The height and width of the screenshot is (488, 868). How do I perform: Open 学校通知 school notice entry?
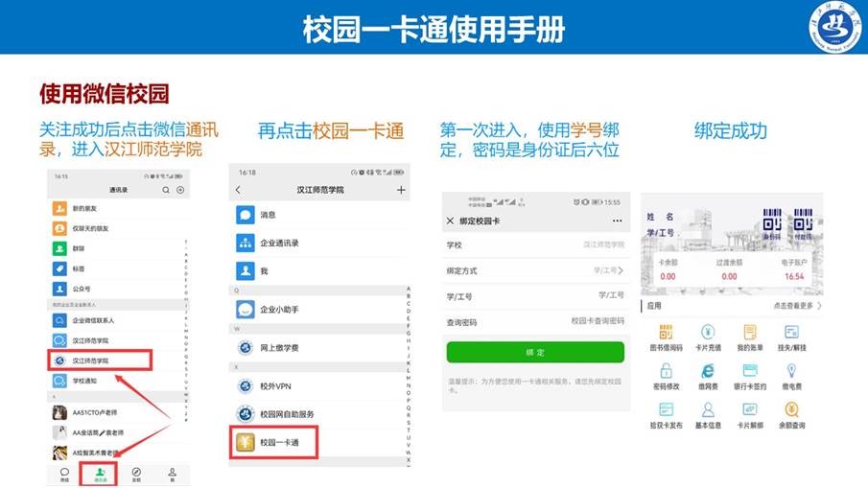(117, 381)
